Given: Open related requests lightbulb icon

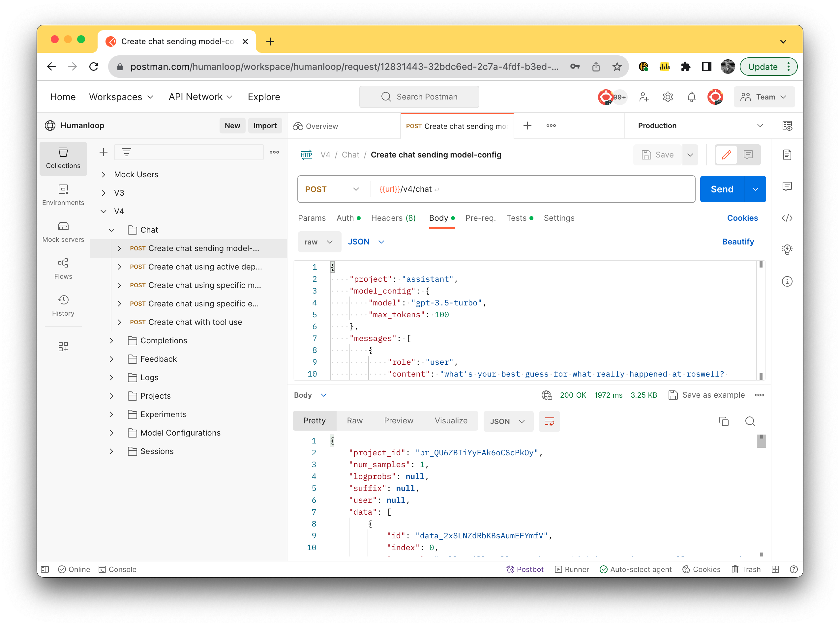Looking at the screenshot, I should pos(787,249).
